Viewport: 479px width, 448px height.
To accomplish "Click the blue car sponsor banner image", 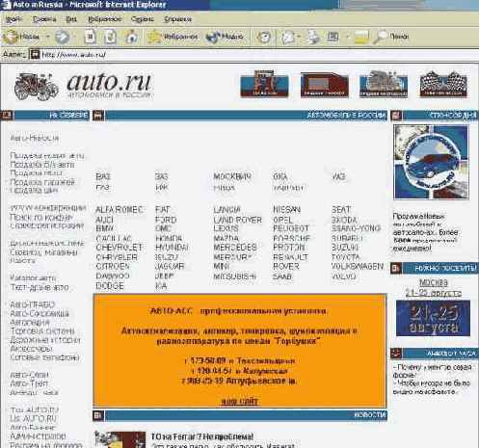I will tap(431, 162).
